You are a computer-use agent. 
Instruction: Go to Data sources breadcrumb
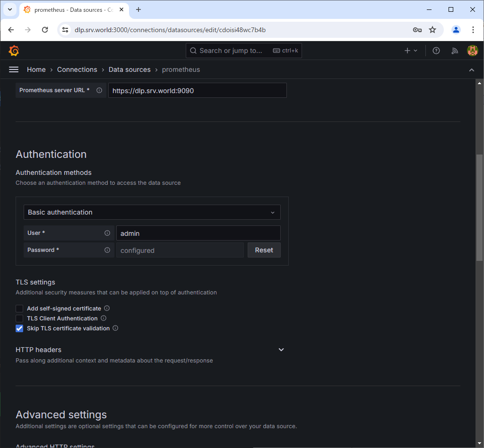pyautogui.click(x=130, y=70)
